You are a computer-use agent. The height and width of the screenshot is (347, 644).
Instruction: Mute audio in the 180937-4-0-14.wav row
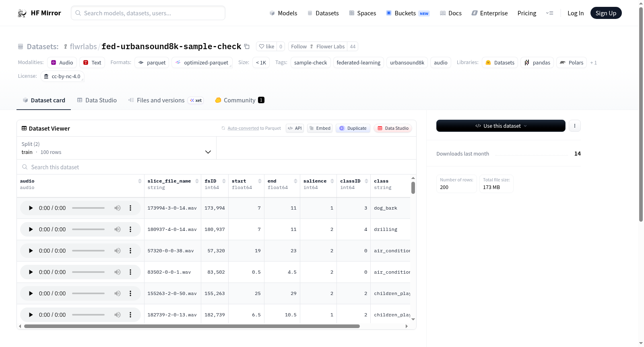click(x=118, y=229)
